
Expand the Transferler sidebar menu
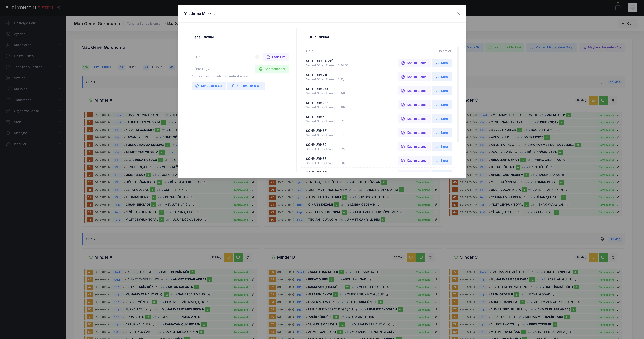coord(33,100)
